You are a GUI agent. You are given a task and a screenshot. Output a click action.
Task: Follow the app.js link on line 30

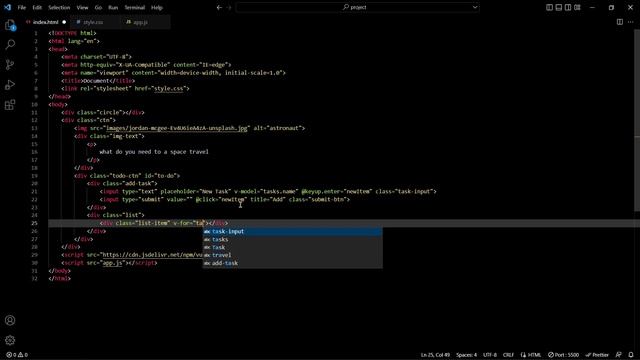pos(112,263)
